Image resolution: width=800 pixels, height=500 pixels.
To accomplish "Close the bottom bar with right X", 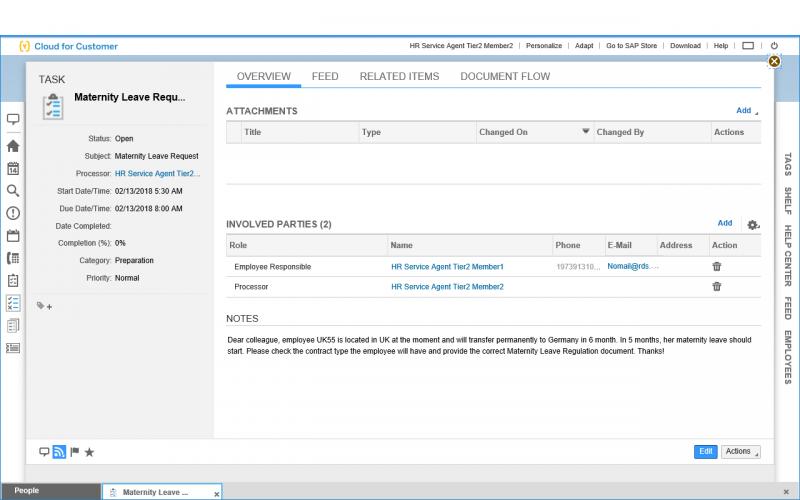I will click(786, 492).
